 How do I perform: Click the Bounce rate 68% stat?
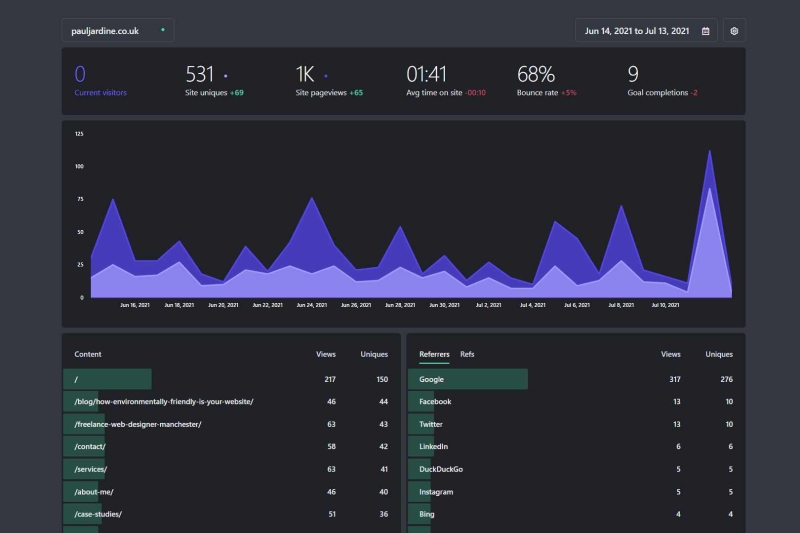[546, 81]
